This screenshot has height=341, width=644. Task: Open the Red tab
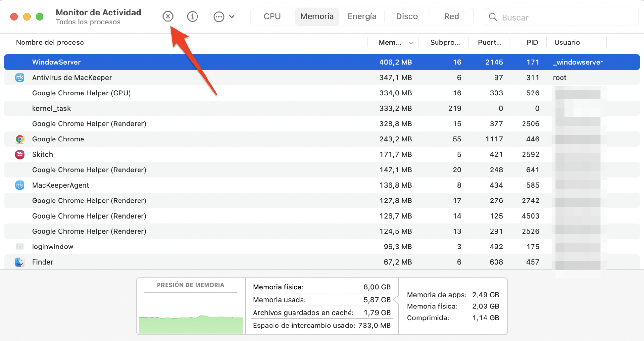[x=451, y=16]
